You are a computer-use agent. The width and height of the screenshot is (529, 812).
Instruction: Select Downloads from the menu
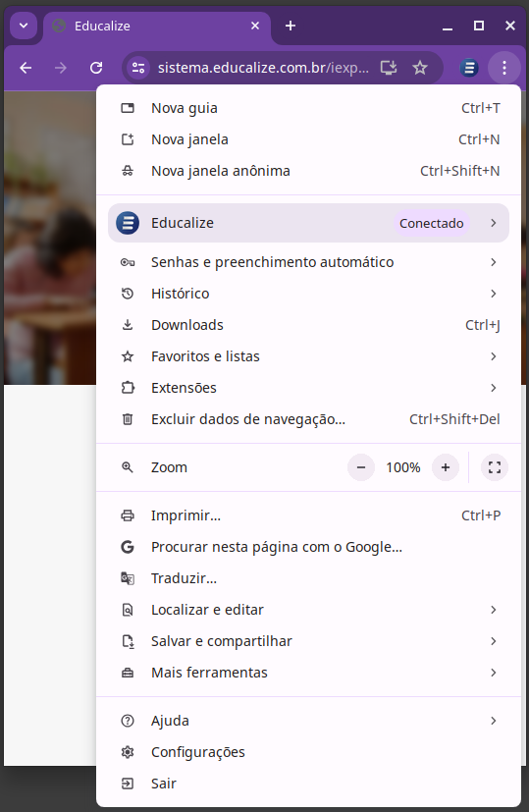(x=308, y=325)
